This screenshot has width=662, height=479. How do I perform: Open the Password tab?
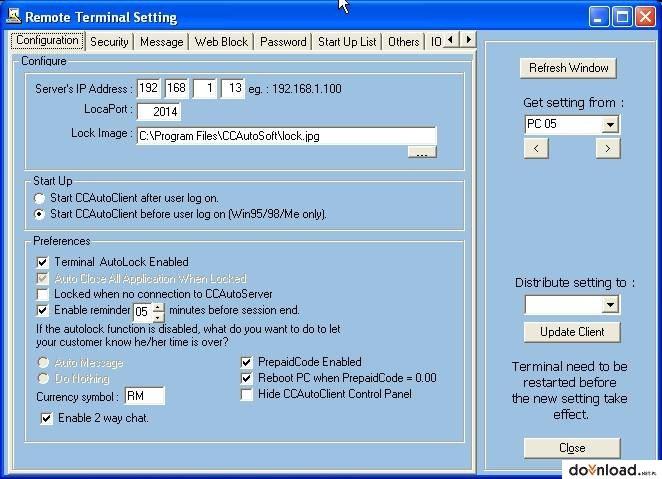click(x=283, y=42)
